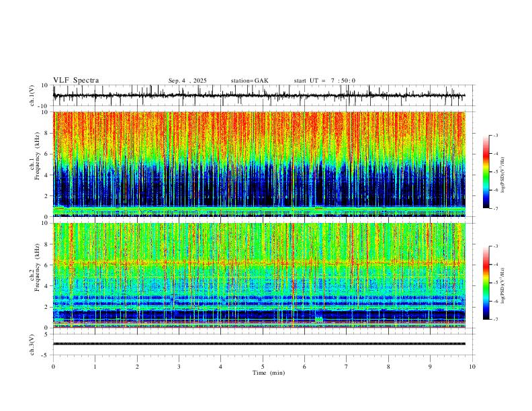
Task: Click the "-5" tick on ch.3(V) axis
Action: (46, 355)
